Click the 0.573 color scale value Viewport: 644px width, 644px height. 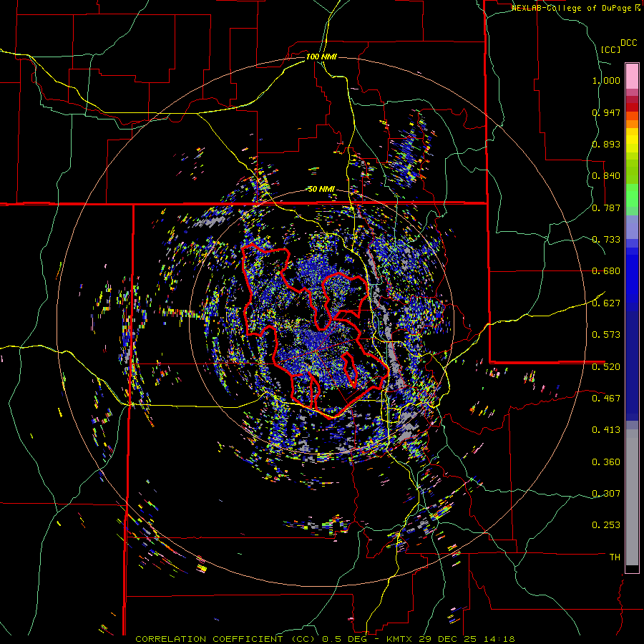[606, 335]
